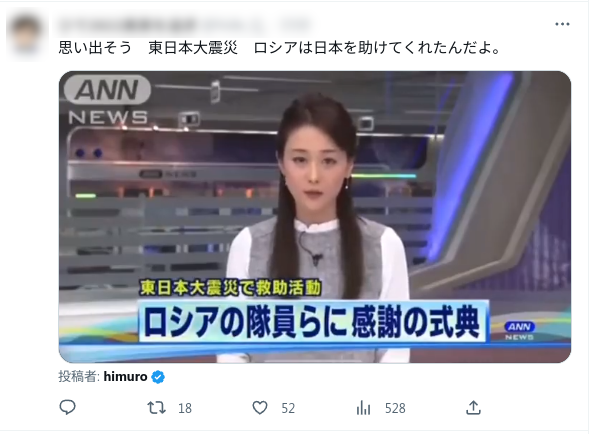Click the blue verified badge beside himuro
This screenshot has height=434, width=597.
(x=158, y=377)
